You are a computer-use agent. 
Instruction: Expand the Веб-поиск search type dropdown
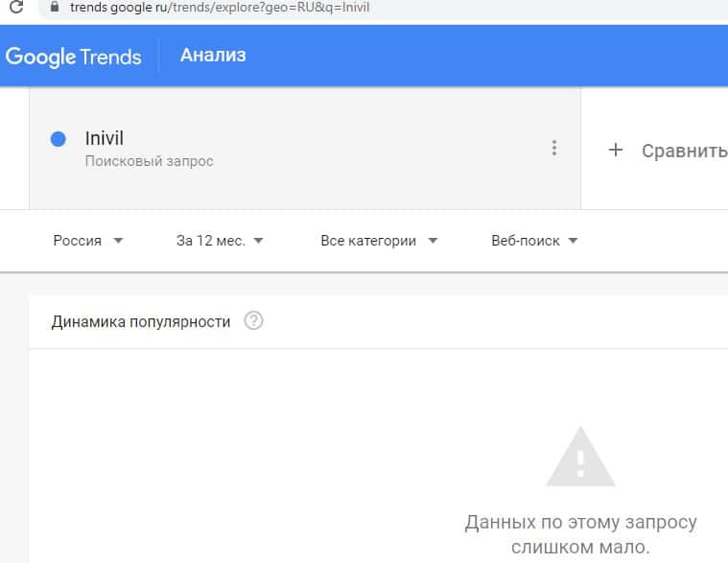(533, 241)
